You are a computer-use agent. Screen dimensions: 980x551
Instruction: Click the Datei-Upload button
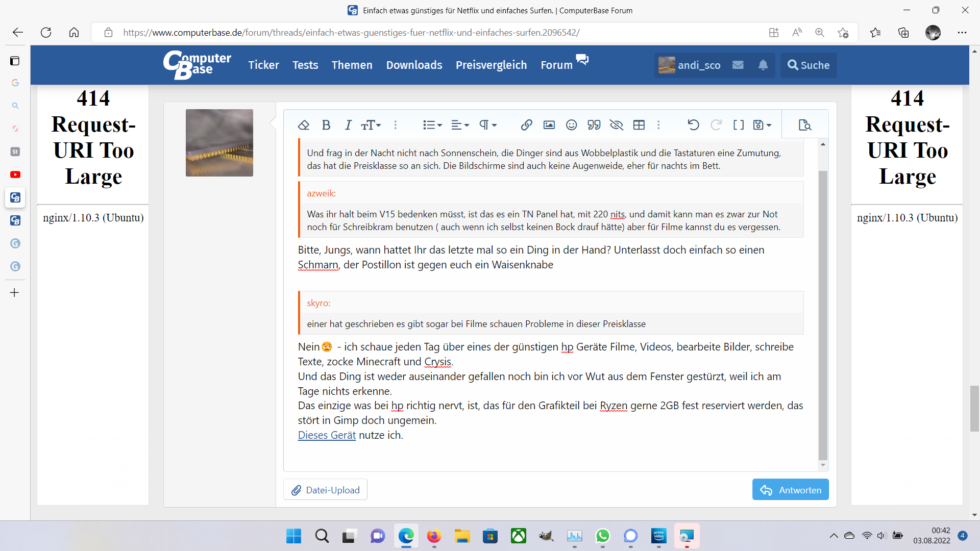[325, 490]
